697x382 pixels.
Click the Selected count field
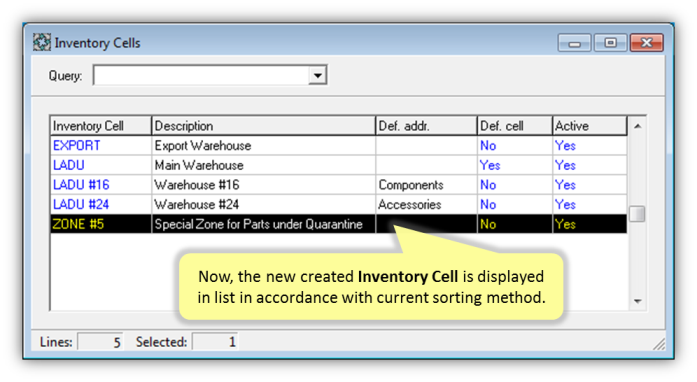(x=215, y=342)
